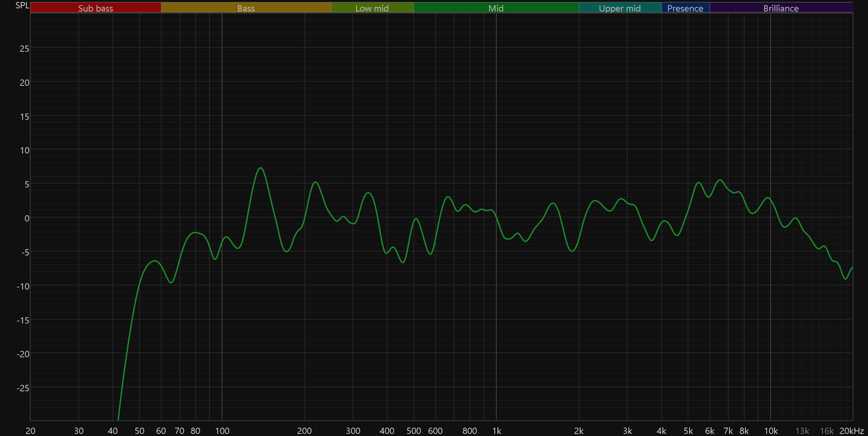Click the -20 dB axis value

[23, 354]
